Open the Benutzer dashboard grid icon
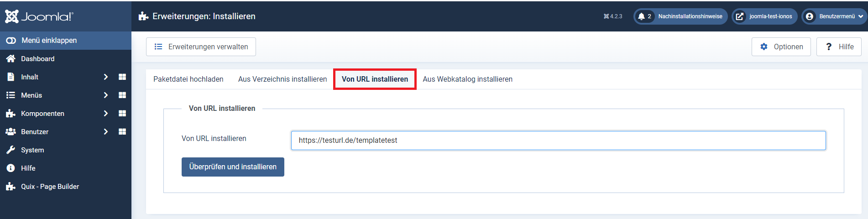868x219 pixels. (x=122, y=131)
